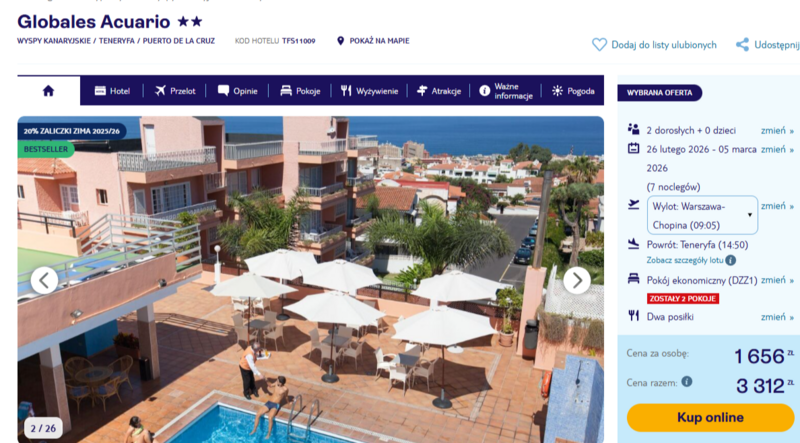The height and width of the screenshot is (443, 800).
Task: Click info icon beside Zobacz szczegóły lotu
Action: coord(731,260)
